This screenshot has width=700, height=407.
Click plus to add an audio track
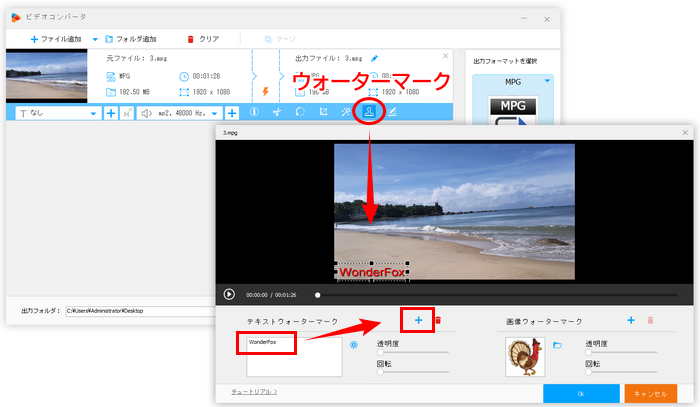click(232, 113)
